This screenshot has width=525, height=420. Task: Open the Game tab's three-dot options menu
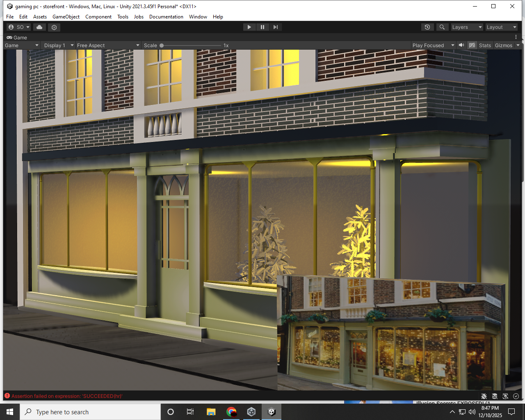516,37
